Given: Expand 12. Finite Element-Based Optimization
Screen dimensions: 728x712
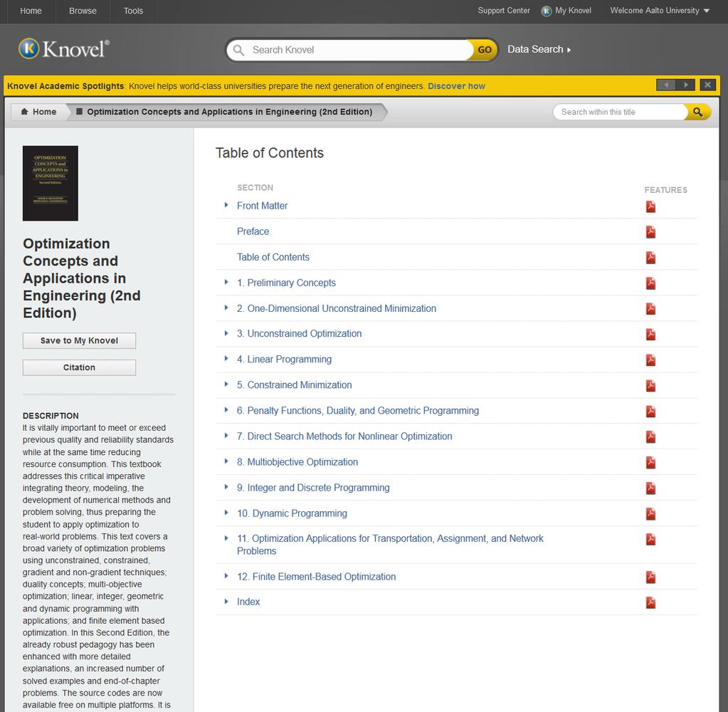Looking at the screenshot, I should click(226, 576).
